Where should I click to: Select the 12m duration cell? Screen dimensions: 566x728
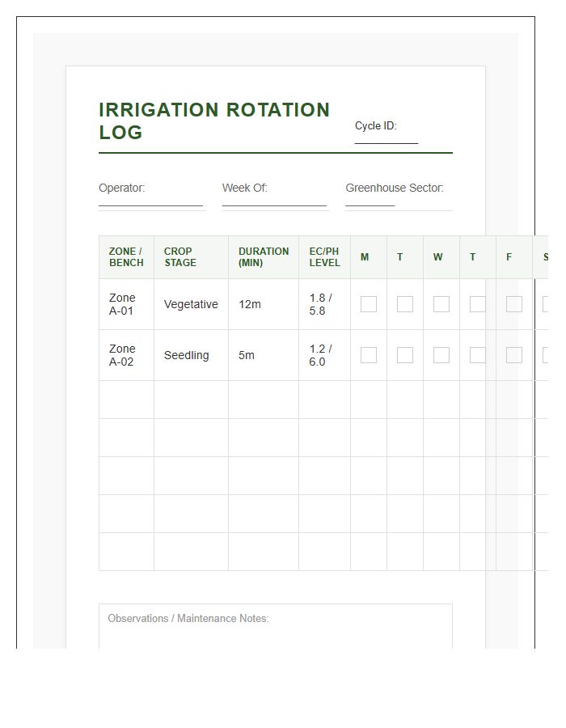(x=264, y=304)
